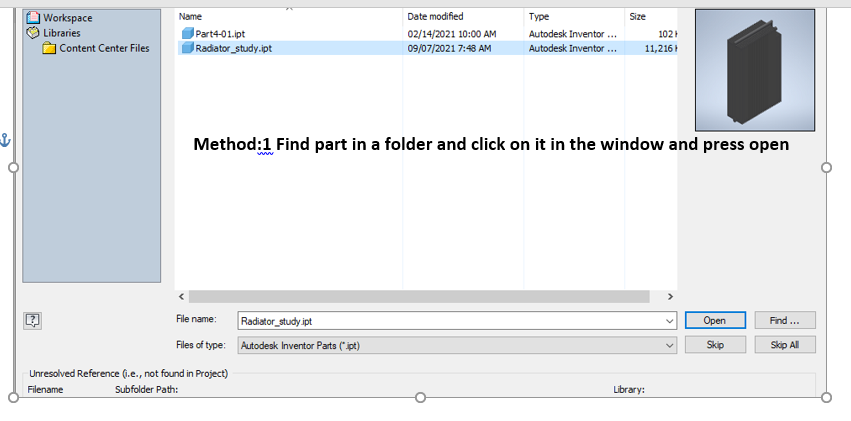Click the date 09/07/2021 7:48 AM
This screenshot has height=421, width=851.
click(x=449, y=48)
